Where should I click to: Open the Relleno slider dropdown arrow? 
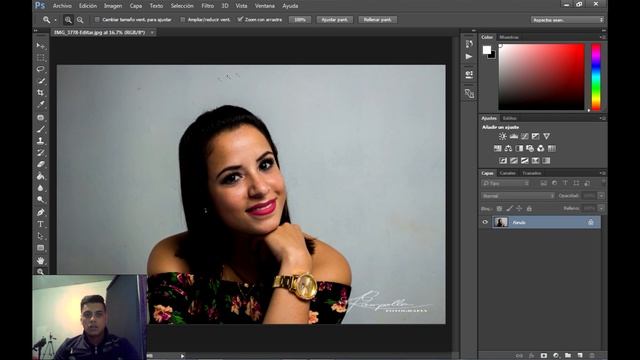click(x=601, y=209)
